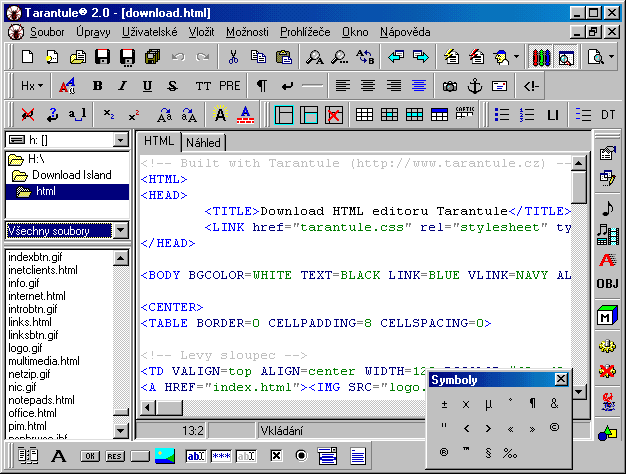Click the file list scrollbar down arrow
Image resolution: width=626 pixels, height=474 pixels.
click(x=121, y=430)
